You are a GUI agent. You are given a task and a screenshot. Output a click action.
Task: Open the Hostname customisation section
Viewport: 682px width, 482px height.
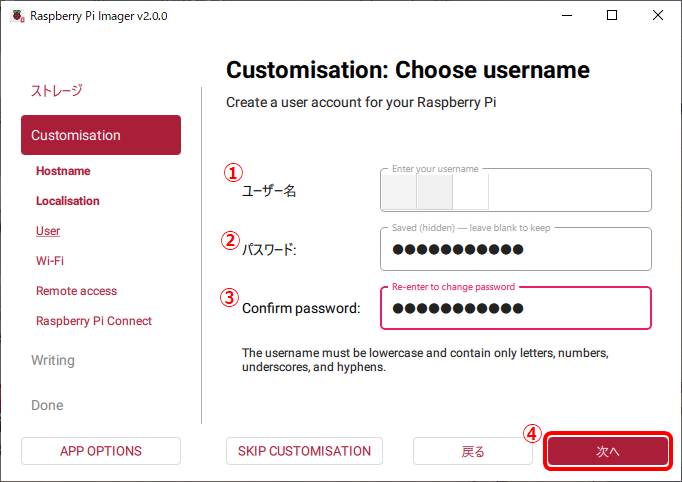[x=63, y=171]
